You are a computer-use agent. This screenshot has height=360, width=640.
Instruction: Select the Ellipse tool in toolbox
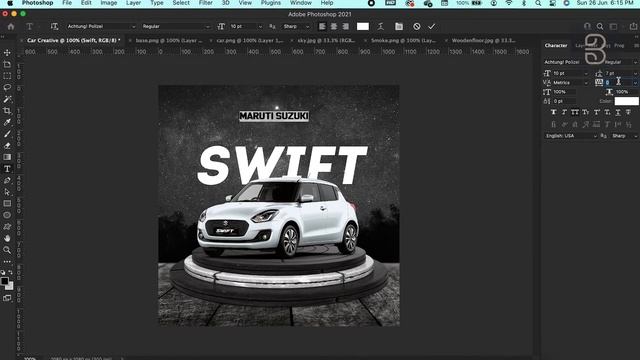click(x=7, y=215)
